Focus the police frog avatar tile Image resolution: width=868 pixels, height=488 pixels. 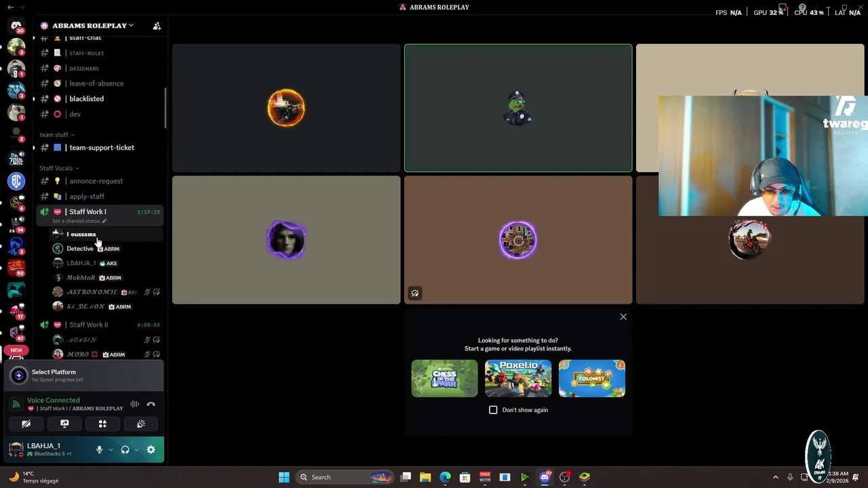click(518, 108)
